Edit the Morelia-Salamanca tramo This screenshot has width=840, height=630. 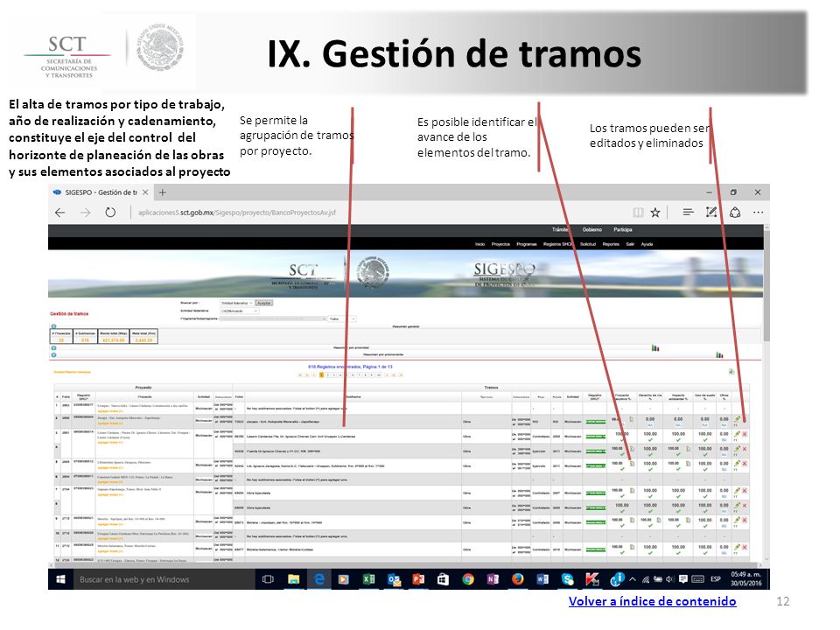coord(738,547)
